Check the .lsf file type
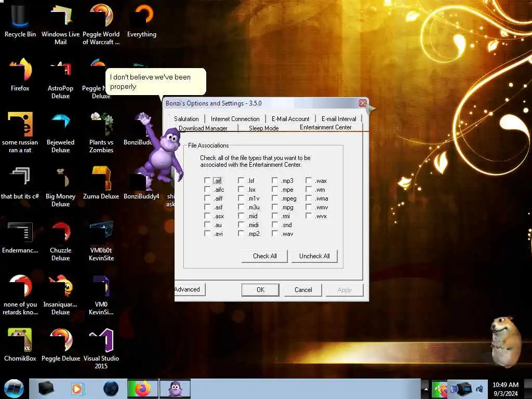Viewport: 532px width, 399px height. coord(241,180)
